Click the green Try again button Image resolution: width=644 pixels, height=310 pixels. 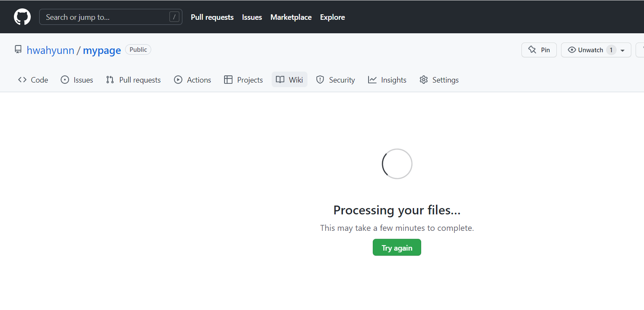click(397, 248)
